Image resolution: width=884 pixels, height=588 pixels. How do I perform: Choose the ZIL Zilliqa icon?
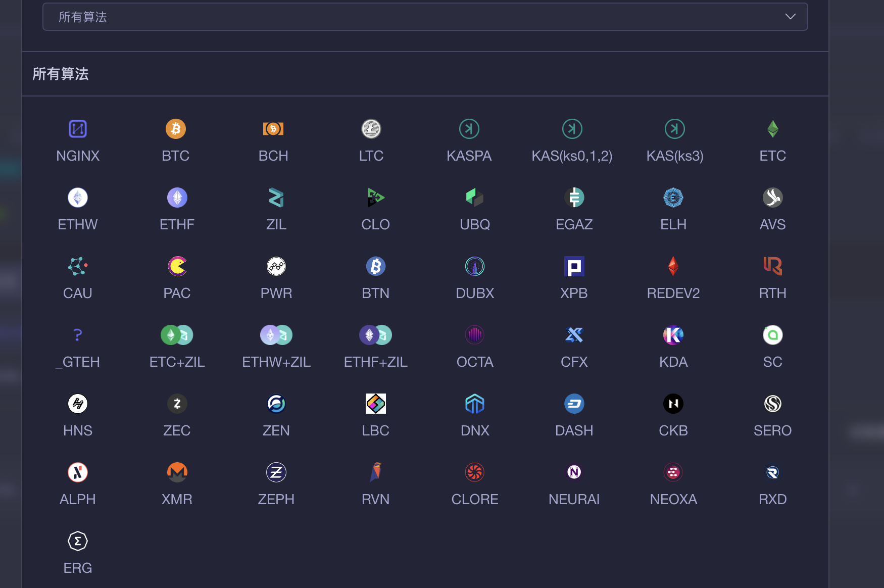276,198
